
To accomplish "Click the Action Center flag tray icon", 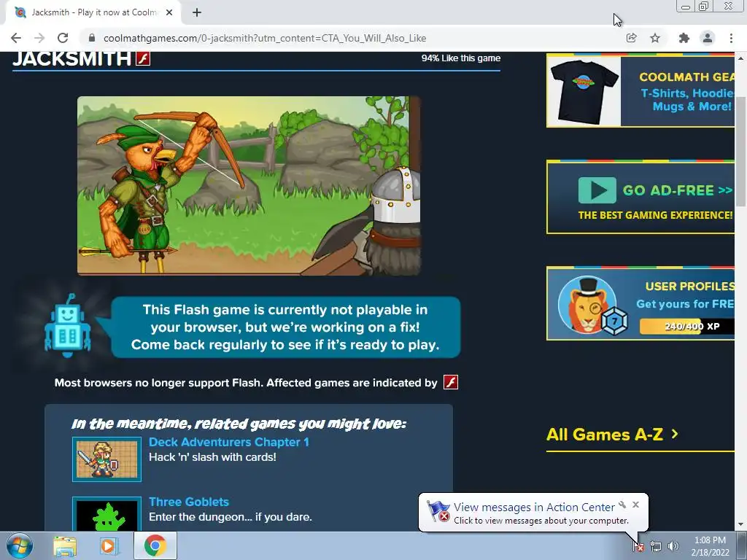I will pyautogui.click(x=638, y=546).
